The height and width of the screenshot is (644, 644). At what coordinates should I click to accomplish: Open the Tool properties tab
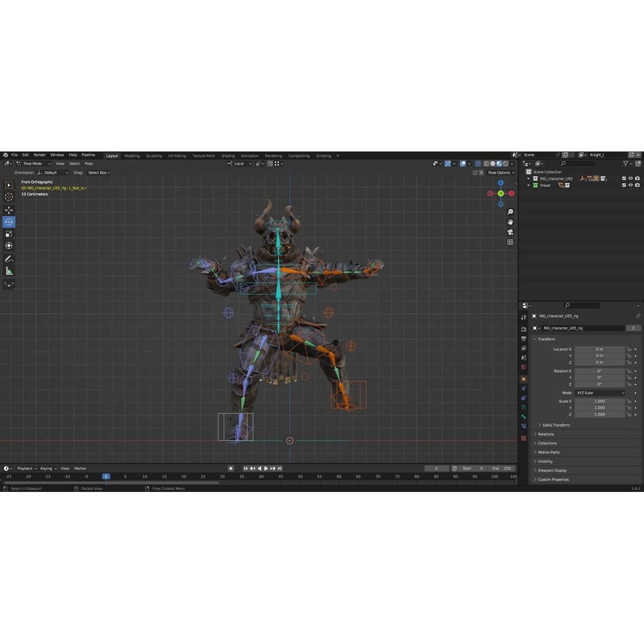[524, 317]
